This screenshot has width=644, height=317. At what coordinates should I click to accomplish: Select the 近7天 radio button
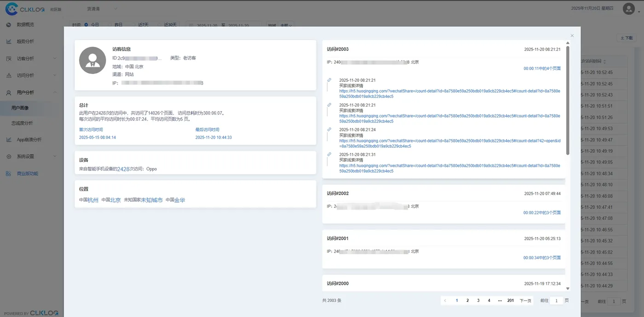(x=134, y=25)
